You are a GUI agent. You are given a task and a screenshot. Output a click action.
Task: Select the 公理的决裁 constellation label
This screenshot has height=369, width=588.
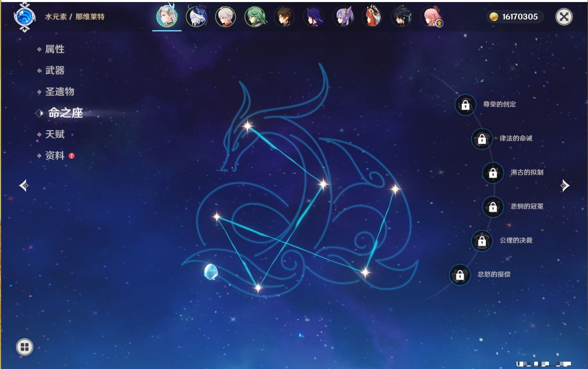click(x=516, y=240)
